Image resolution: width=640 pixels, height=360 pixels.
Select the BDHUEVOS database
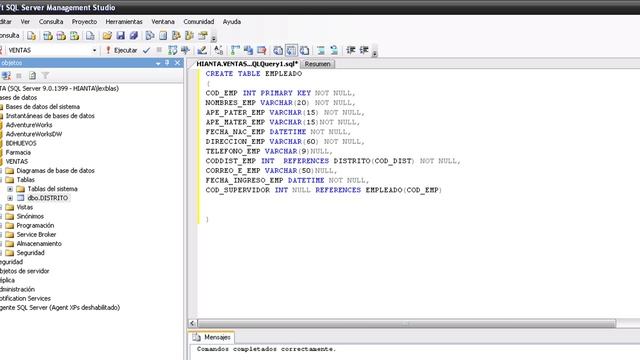click(21, 143)
